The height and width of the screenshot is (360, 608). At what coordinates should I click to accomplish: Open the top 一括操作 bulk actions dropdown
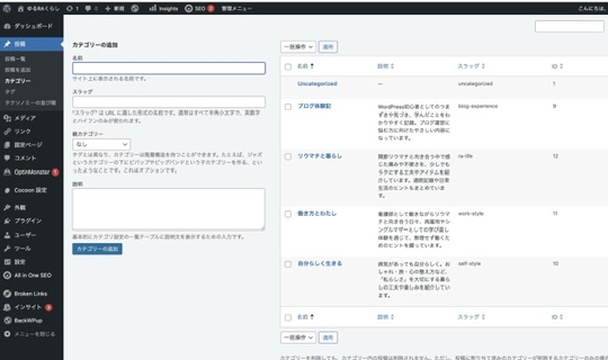(x=298, y=47)
